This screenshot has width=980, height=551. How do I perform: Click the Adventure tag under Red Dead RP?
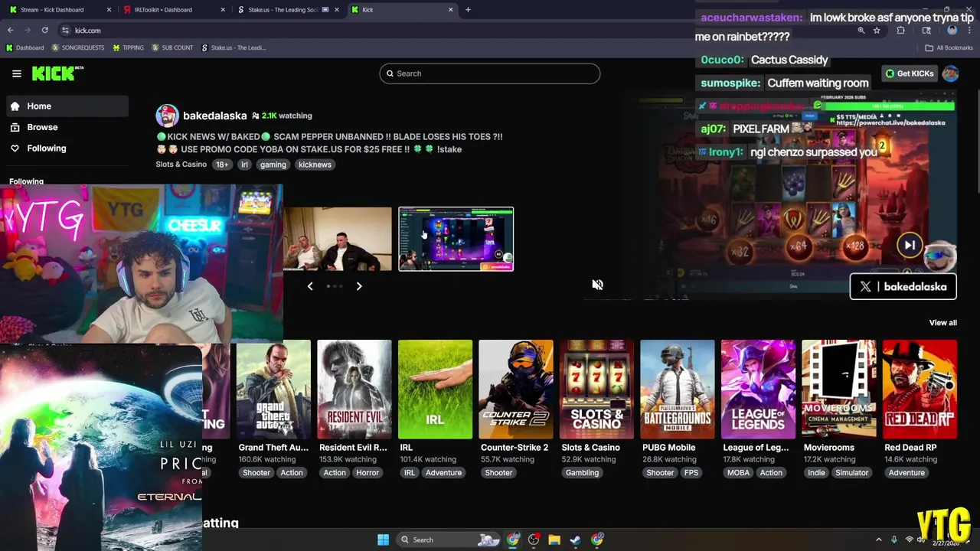[906, 473]
